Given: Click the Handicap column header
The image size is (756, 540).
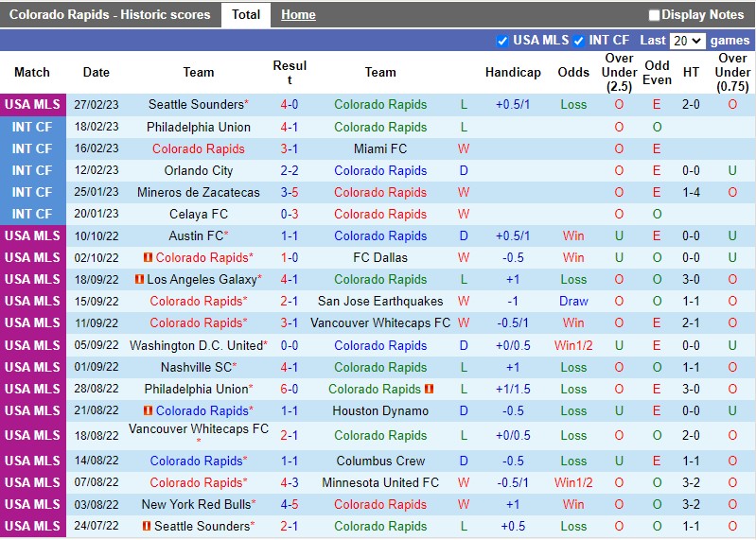Looking at the screenshot, I should pos(513,72).
